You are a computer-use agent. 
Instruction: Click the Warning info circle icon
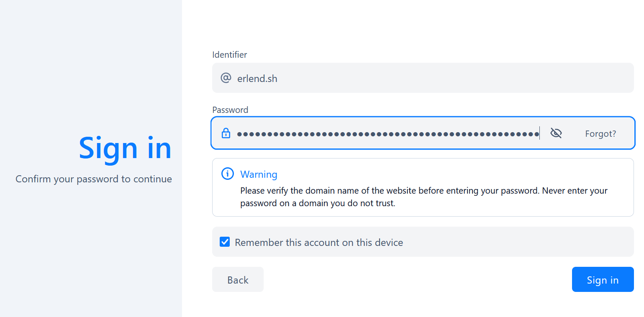(x=227, y=174)
